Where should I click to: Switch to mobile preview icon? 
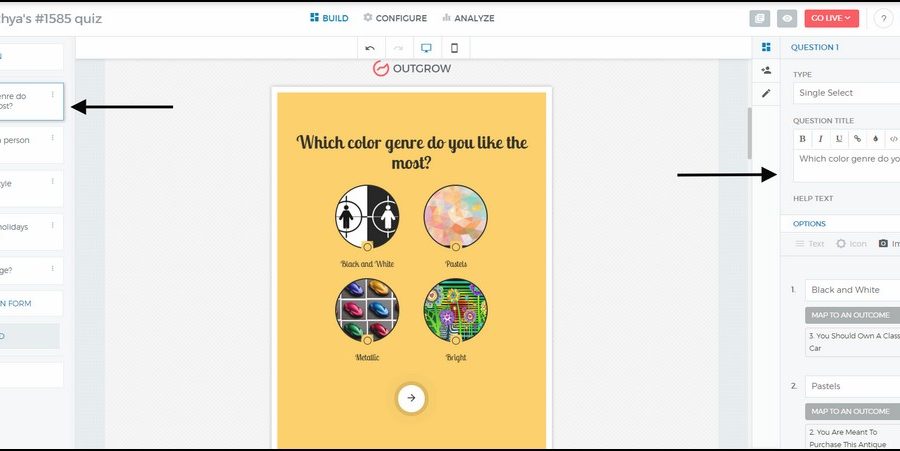tap(455, 48)
